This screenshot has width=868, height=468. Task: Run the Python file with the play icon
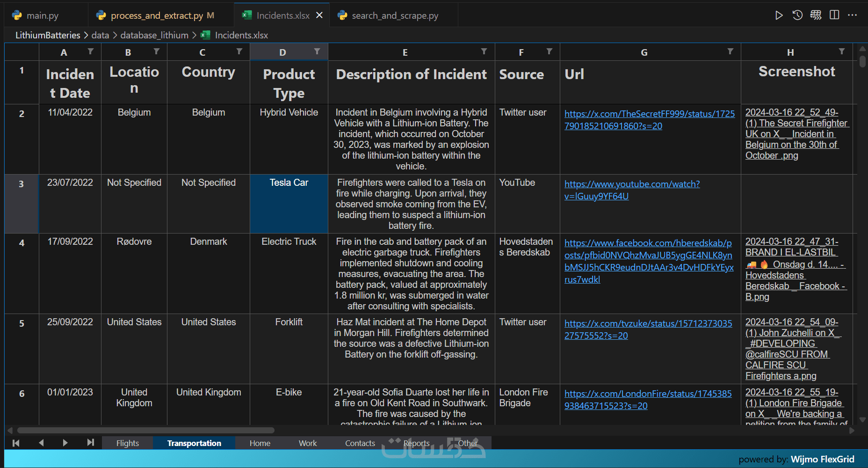[x=779, y=15]
